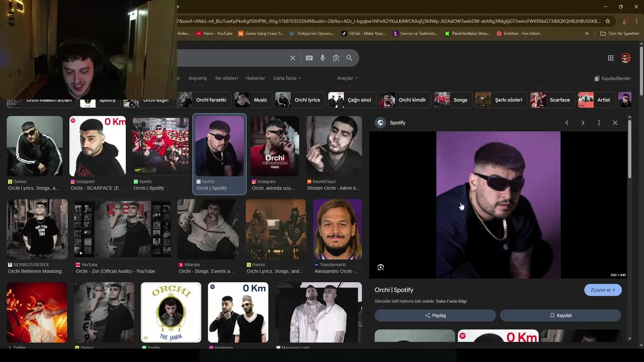Viewport: 644px width, 362px height.
Task: Open the Türkiye'nin Oyuncu bookmark
Action: click(x=312, y=34)
